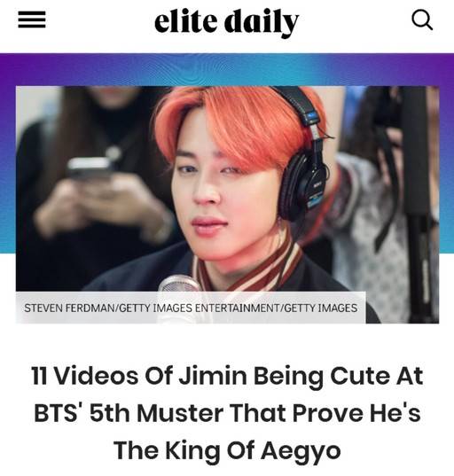This screenshot has height=476, width=454.
Task: Click the gray photo credit caption bar
Action: (191, 308)
